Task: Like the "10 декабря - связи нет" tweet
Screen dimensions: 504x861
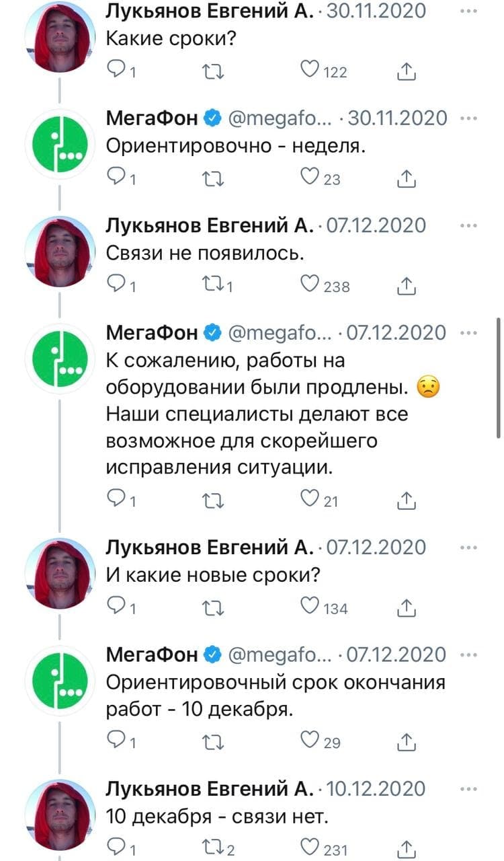Action: click(x=310, y=849)
